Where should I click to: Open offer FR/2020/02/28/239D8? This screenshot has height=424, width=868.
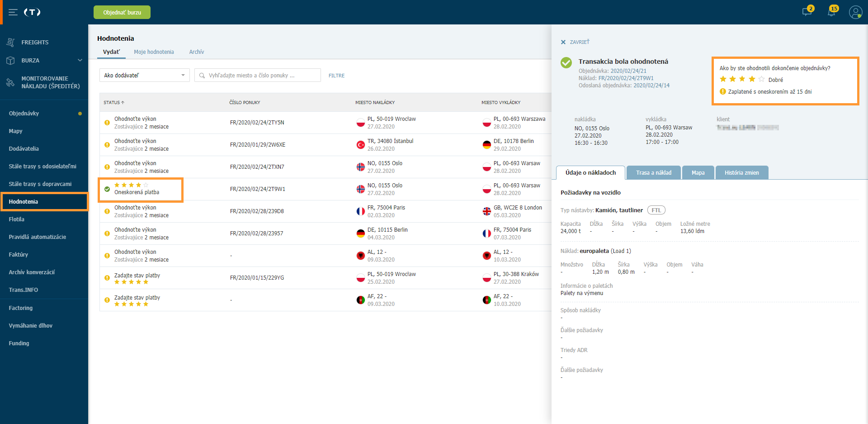(257, 211)
